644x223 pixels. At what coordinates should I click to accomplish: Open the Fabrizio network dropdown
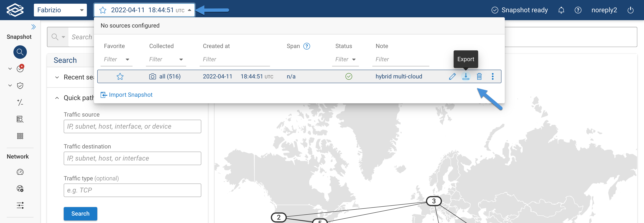[x=60, y=10]
